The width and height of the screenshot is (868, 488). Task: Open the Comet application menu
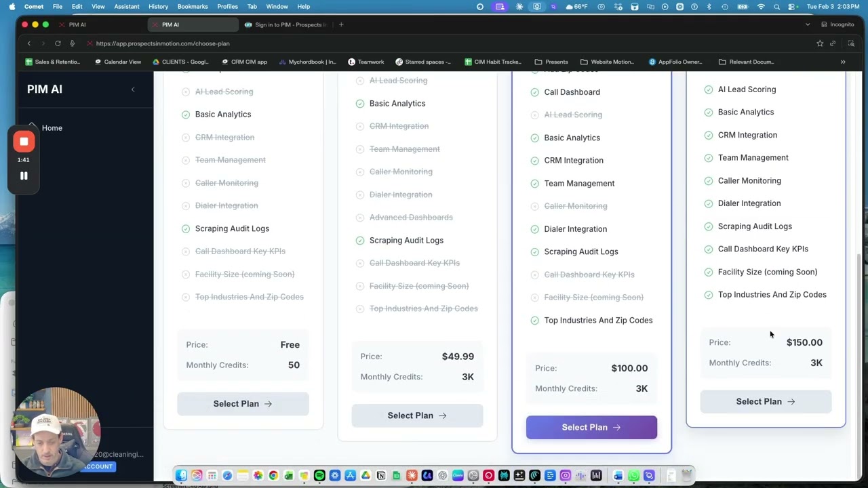[x=34, y=7]
